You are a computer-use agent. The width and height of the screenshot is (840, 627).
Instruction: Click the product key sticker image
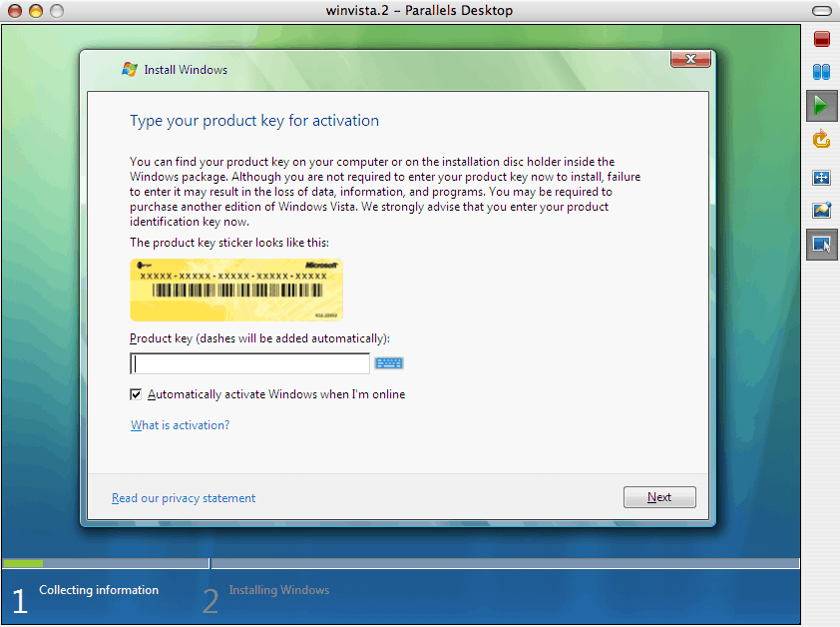pyautogui.click(x=235, y=289)
